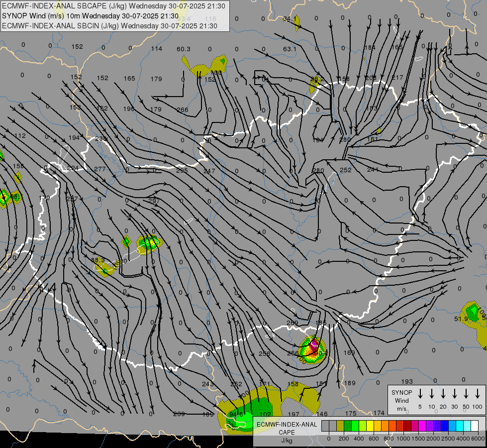
Task: Pick the olive swatch in CAPE legend
Action: coord(340,426)
